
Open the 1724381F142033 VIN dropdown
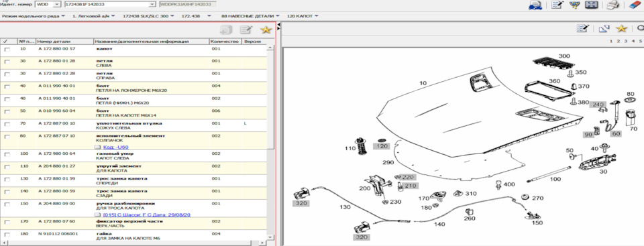coord(153,4)
